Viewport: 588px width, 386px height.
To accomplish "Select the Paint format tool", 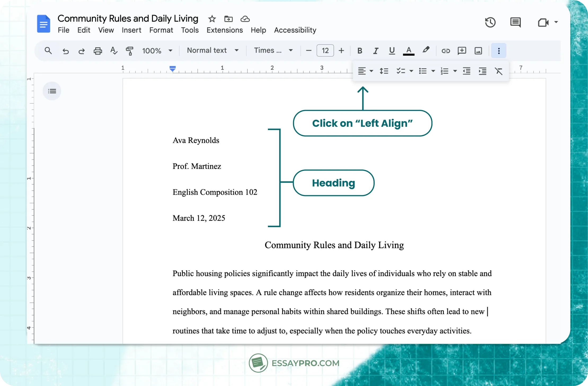I will pos(130,51).
